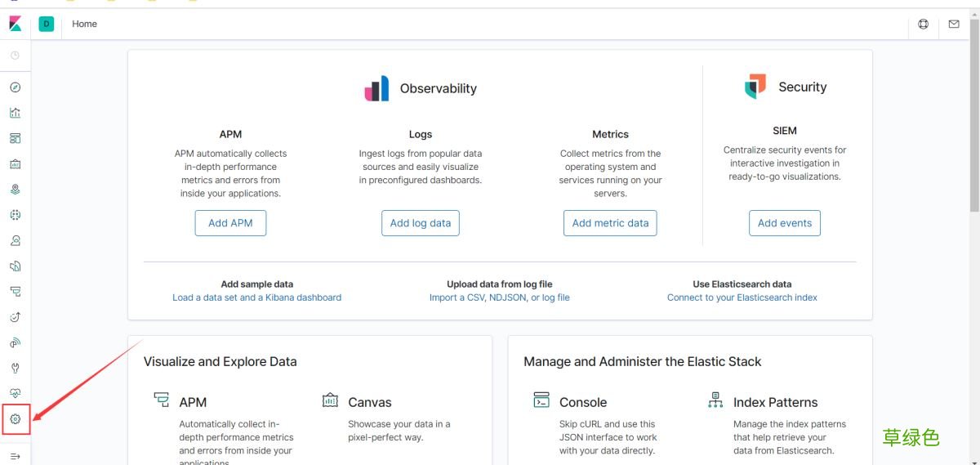The image size is (980, 465).
Task: Click the APM icon under Visualize and Explore
Action: coord(162,400)
